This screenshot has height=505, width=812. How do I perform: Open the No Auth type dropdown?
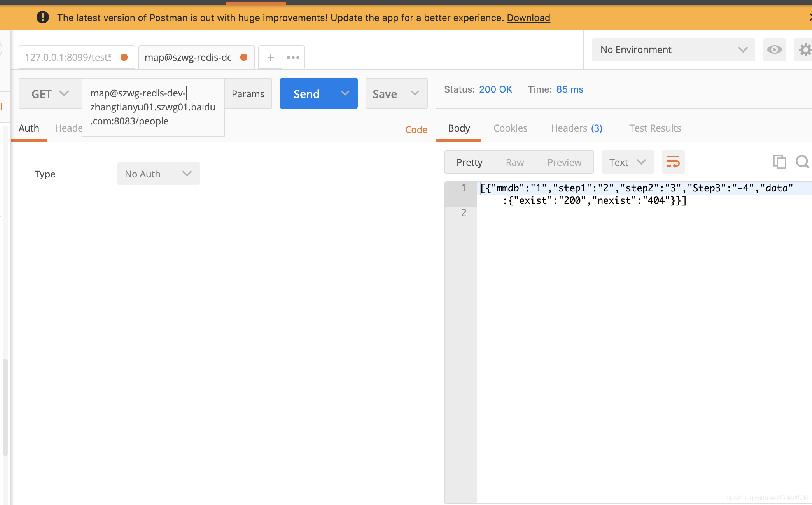(x=158, y=174)
